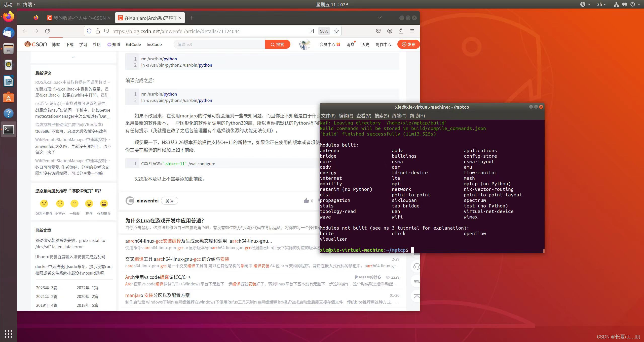This screenshot has width=644, height=342.
Task: Open the zh language menu in top bar
Action: (x=601, y=4)
